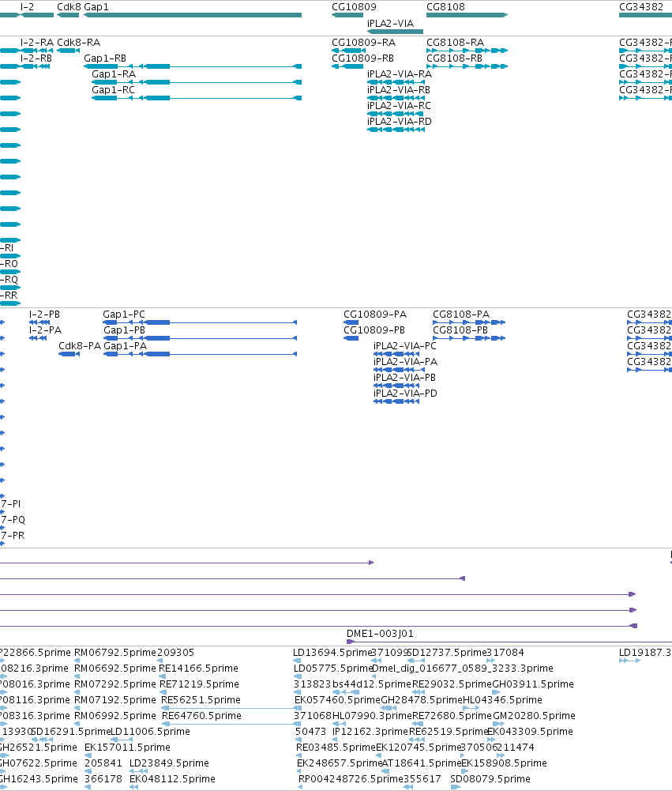Click the Gap1-RB transcript label
Screen dimensions: 672x791
click(x=105, y=58)
